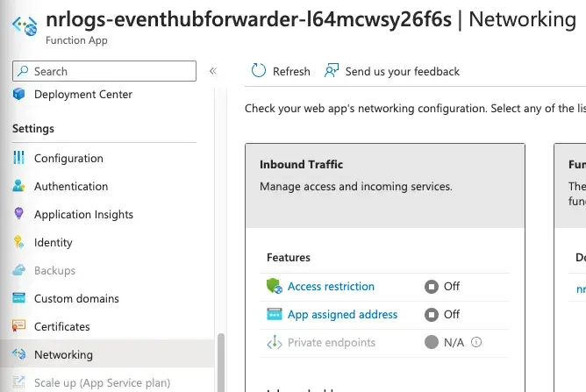
Task: Click the Custom domains icon
Action: tap(18, 299)
